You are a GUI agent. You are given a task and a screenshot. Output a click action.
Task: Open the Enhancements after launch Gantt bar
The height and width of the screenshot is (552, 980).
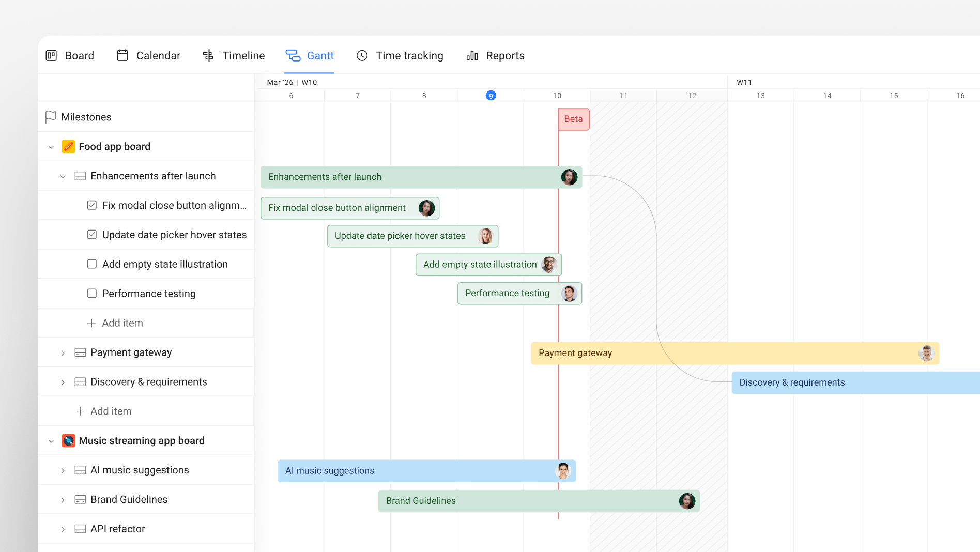[421, 177]
